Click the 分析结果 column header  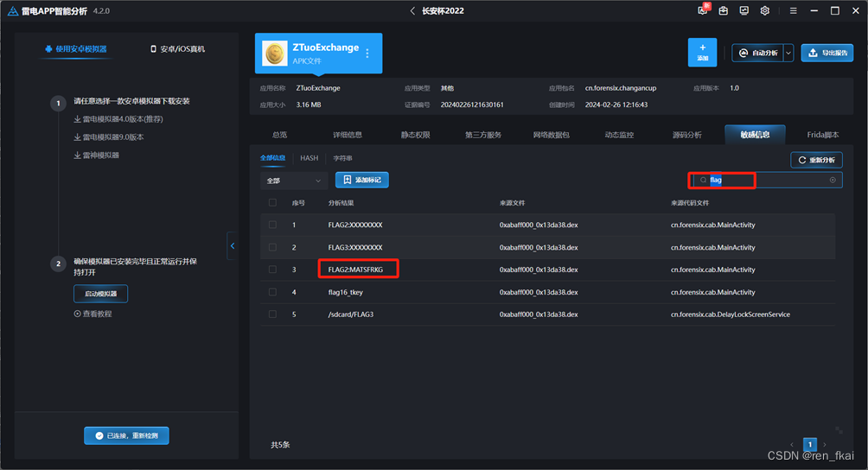pyautogui.click(x=341, y=203)
